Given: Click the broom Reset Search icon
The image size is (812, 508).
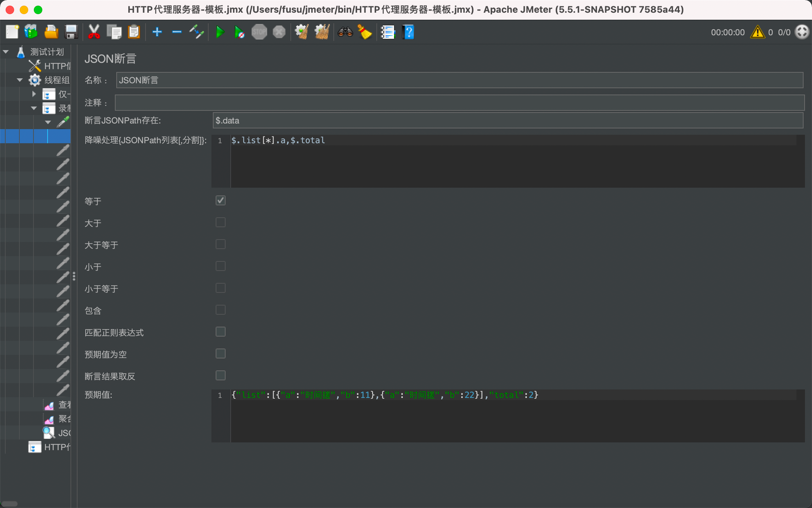Looking at the screenshot, I should 365,32.
